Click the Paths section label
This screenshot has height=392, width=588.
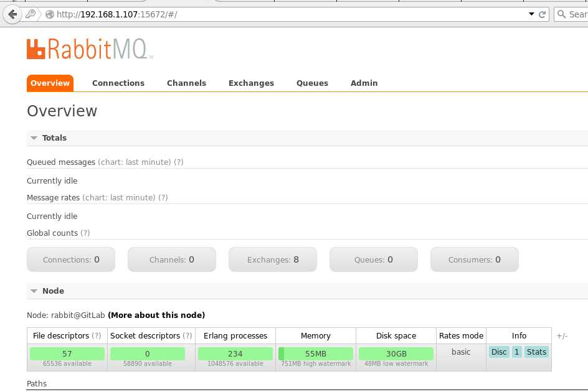pos(37,383)
